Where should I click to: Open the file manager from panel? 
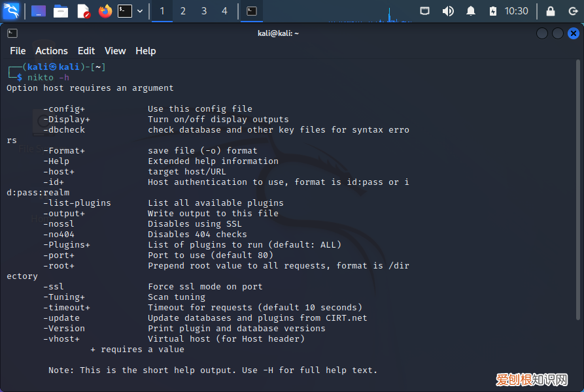tap(61, 11)
